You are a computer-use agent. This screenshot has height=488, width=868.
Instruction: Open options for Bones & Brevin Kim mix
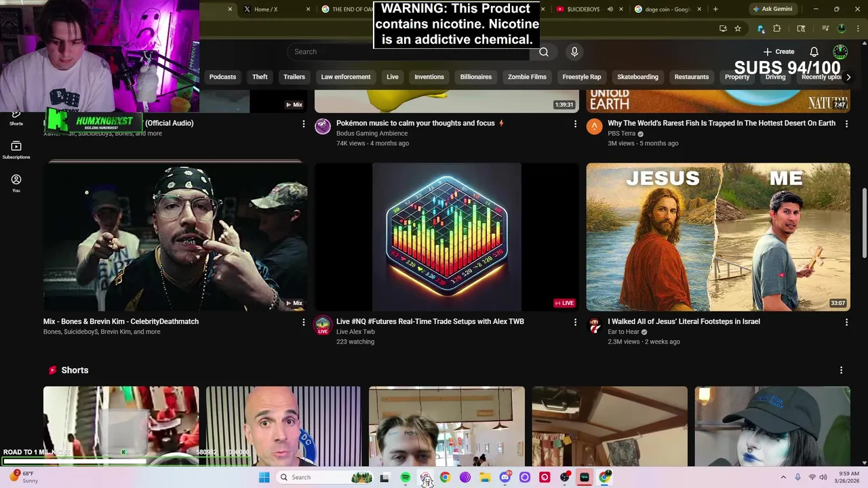tap(303, 322)
